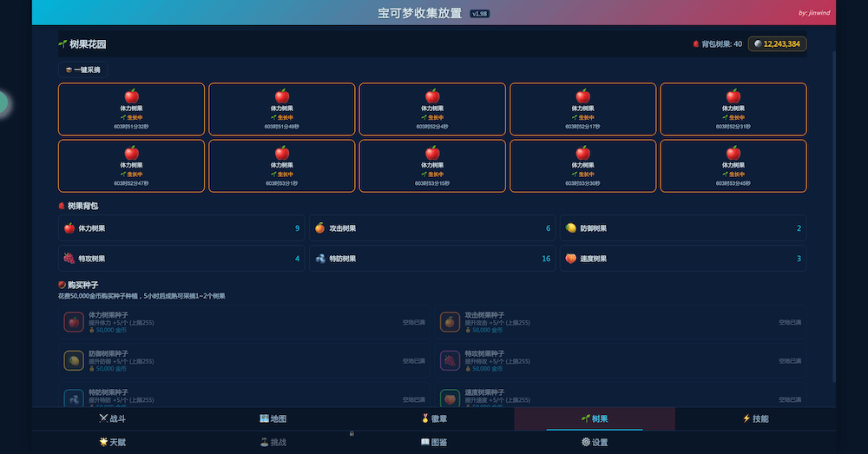Click the grape icon of 特攻树果 in backpack
Screen dimensions: 868x454
click(x=69, y=259)
